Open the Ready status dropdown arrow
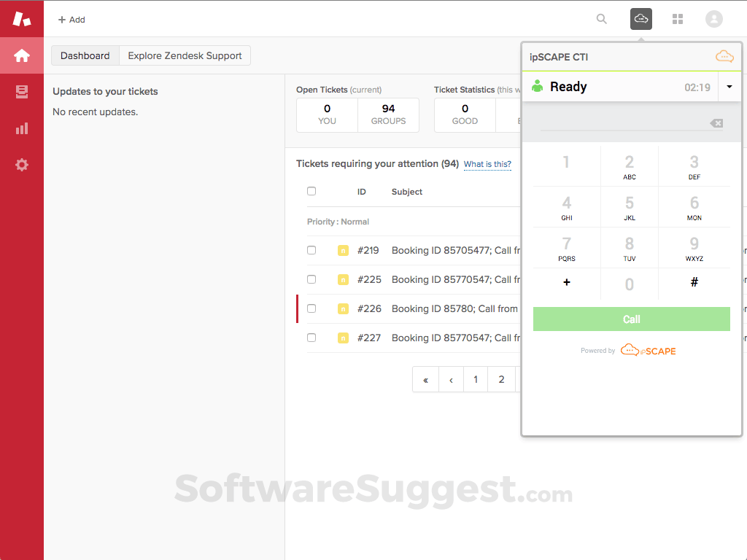The width and height of the screenshot is (747, 560). coord(729,86)
